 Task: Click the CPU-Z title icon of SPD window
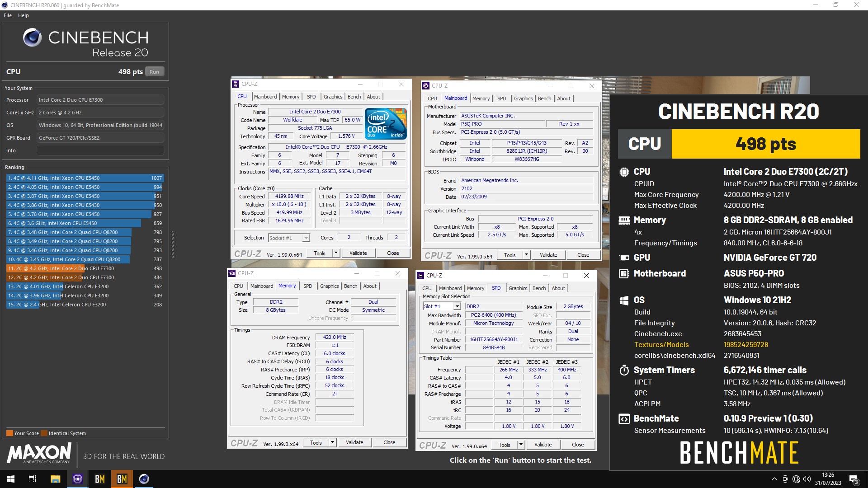click(420, 276)
